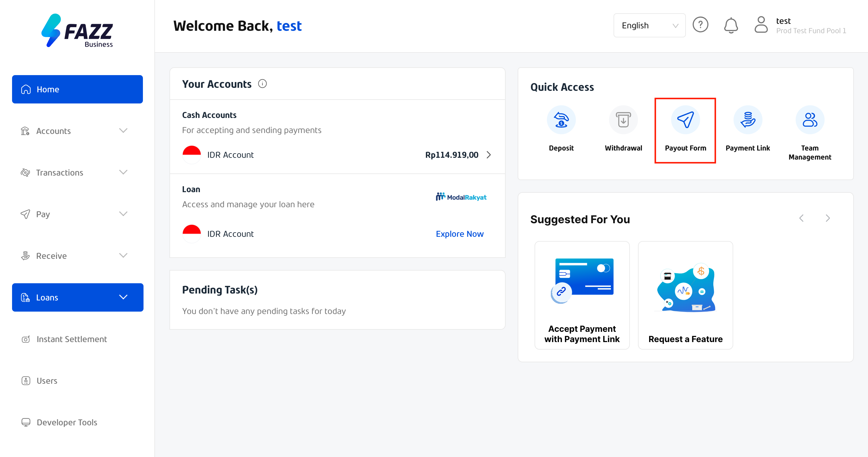868x457 pixels.
Task: Go to previous suggestion with left arrow
Action: [x=801, y=218]
